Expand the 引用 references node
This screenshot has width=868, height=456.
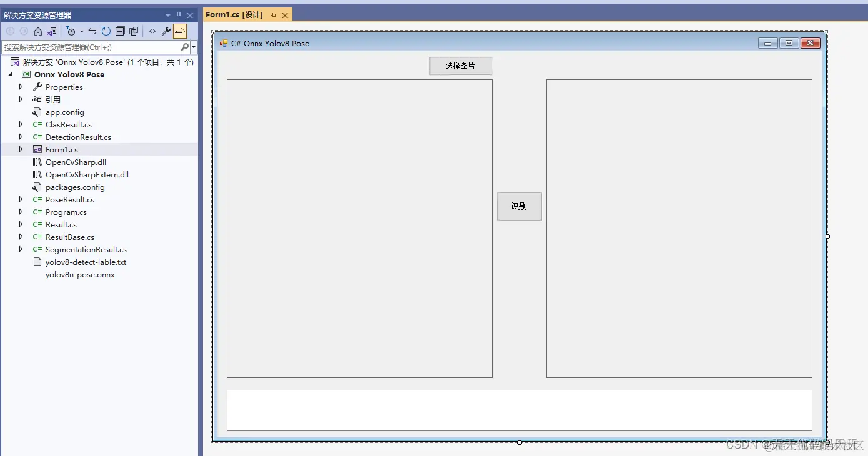click(x=21, y=99)
